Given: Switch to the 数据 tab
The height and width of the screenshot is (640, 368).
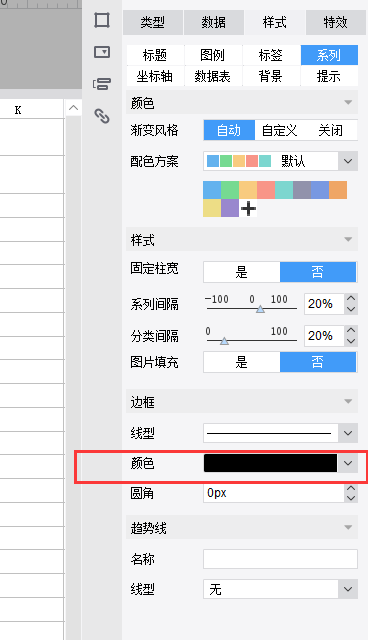Looking at the screenshot, I should tap(213, 22).
